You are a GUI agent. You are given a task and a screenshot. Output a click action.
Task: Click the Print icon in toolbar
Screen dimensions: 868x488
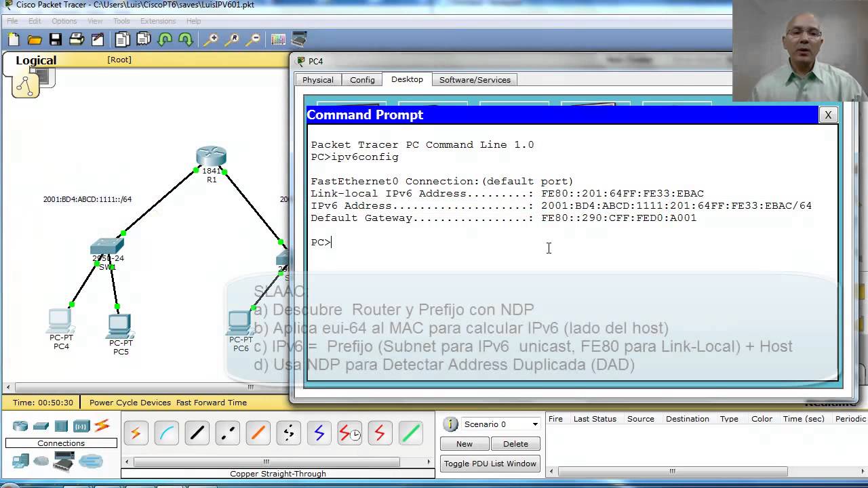(77, 40)
